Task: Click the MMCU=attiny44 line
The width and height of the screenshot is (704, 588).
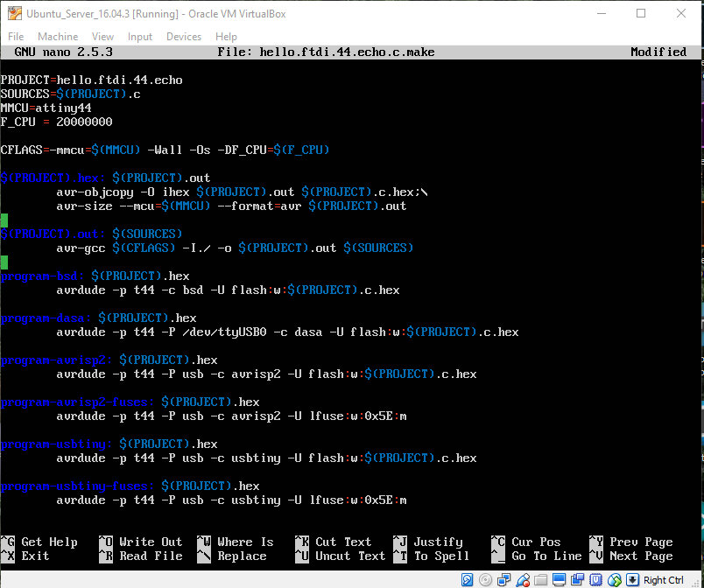Action: pos(46,108)
